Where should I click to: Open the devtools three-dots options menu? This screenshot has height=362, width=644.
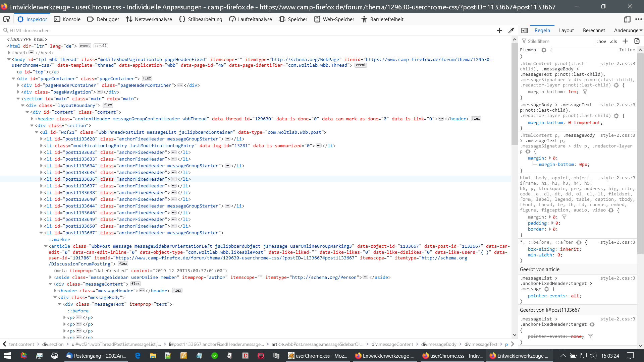pos(638,19)
